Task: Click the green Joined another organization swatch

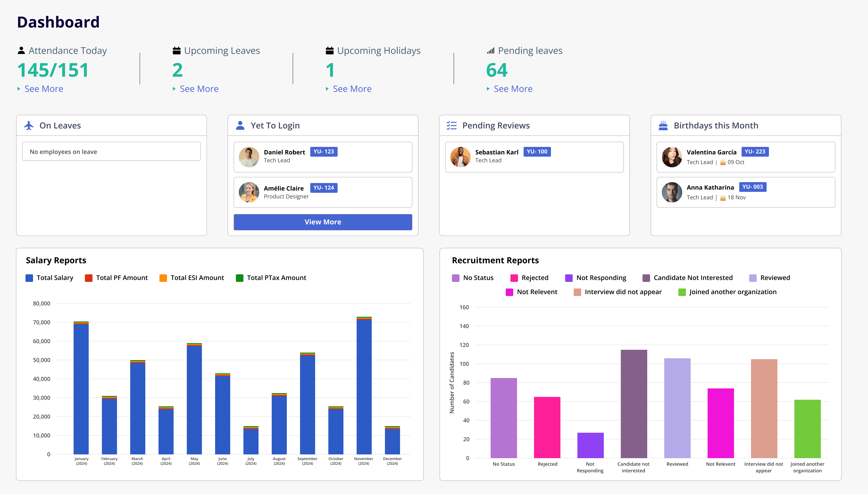Action: coord(682,292)
